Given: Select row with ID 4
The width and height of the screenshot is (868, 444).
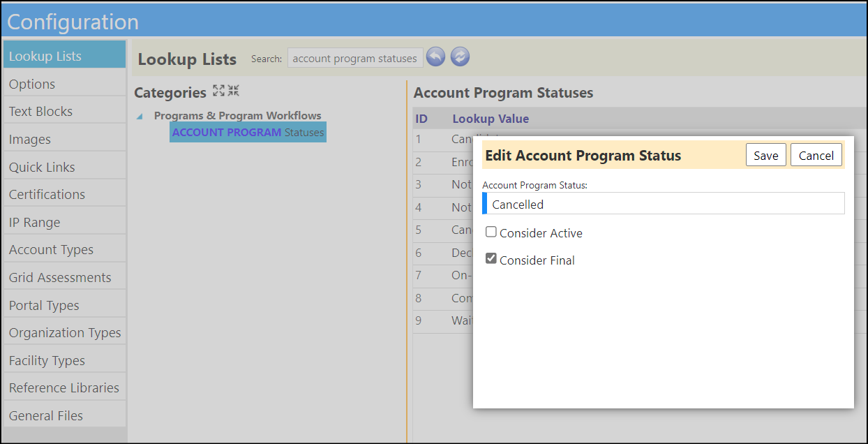Looking at the screenshot, I should (x=442, y=207).
